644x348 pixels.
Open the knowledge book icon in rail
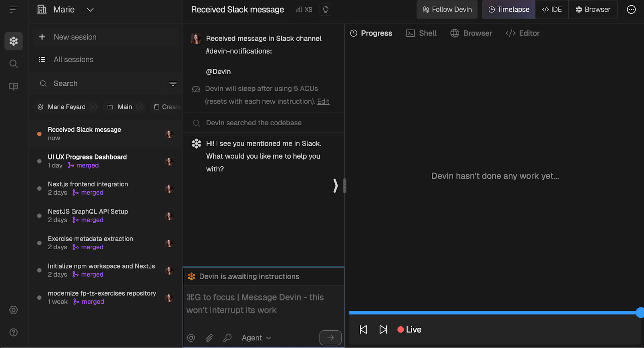(13, 86)
